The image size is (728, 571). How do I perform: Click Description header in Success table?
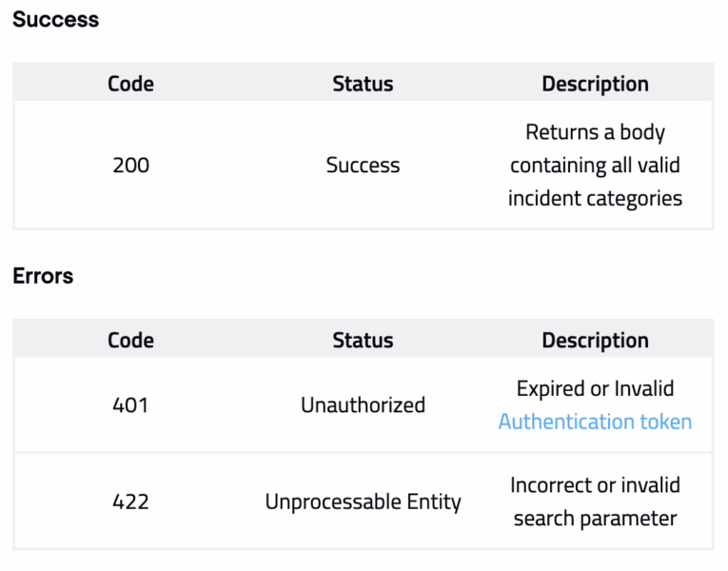[x=595, y=84]
